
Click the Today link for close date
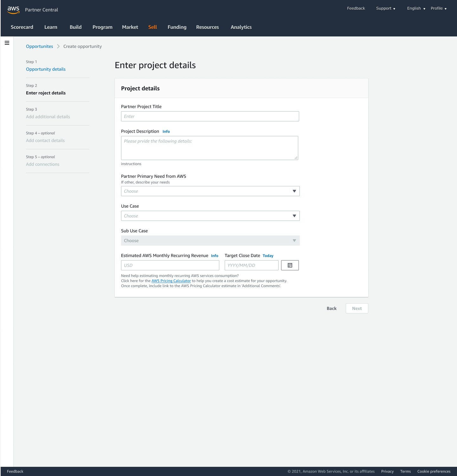click(268, 256)
